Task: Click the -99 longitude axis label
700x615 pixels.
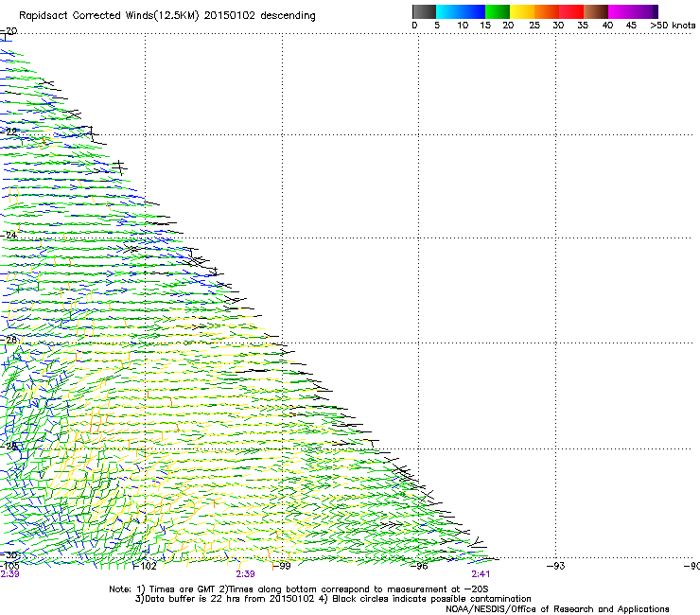Action: click(x=282, y=567)
